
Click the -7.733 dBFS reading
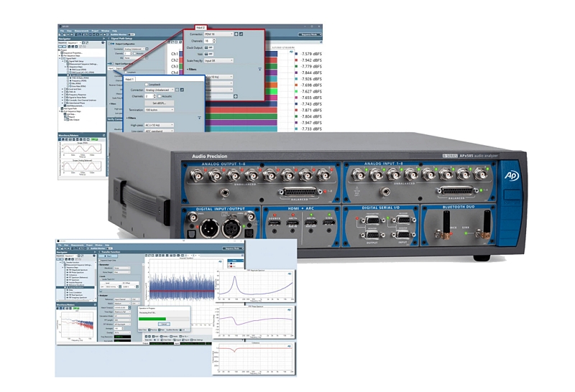coord(311,129)
